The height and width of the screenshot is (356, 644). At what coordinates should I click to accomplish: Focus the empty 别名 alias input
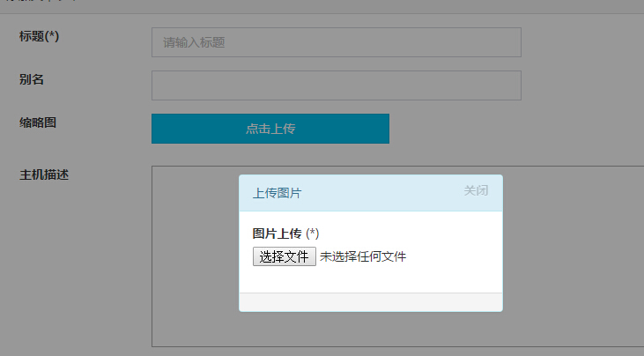[337, 85]
